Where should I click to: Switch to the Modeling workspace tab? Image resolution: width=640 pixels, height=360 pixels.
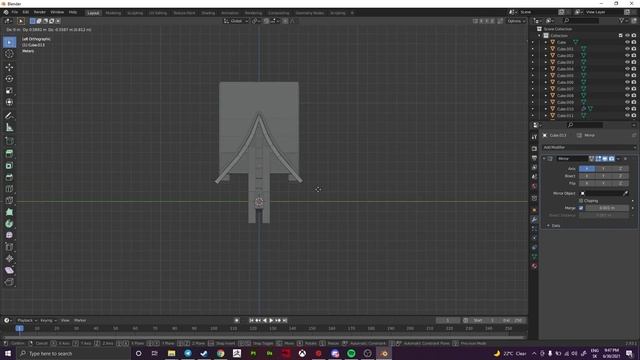[113, 13]
